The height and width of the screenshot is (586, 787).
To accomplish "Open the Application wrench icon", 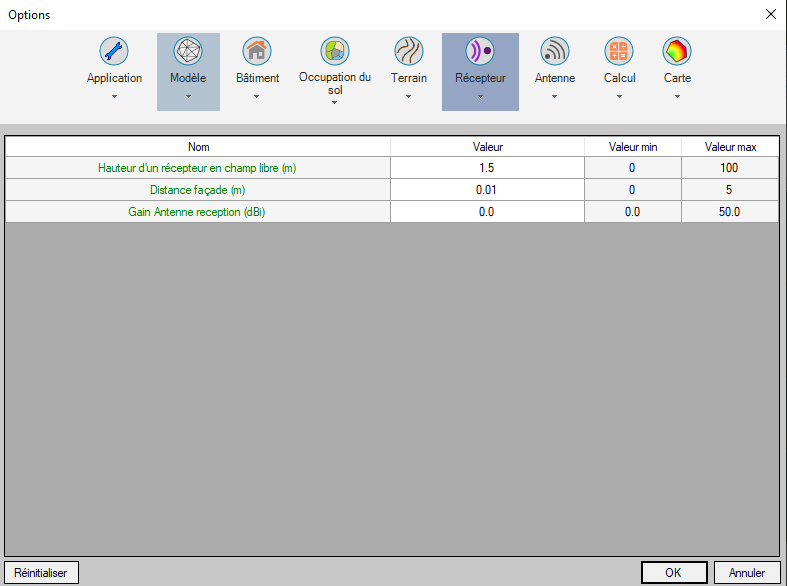I will (114, 51).
